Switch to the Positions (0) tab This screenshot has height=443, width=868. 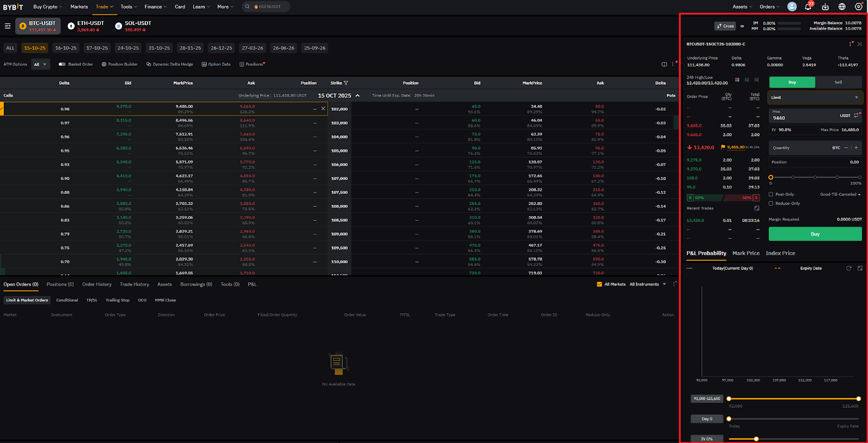pos(60,284)
